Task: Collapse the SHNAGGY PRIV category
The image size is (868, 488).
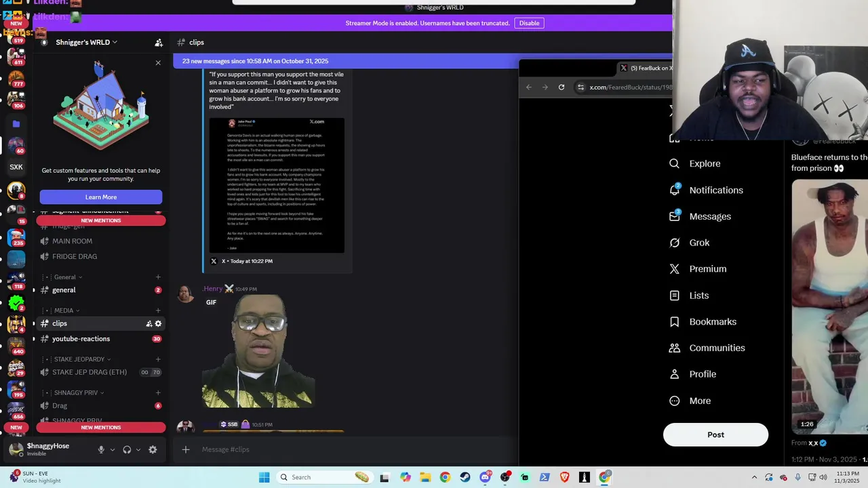Action: (78, 392)
